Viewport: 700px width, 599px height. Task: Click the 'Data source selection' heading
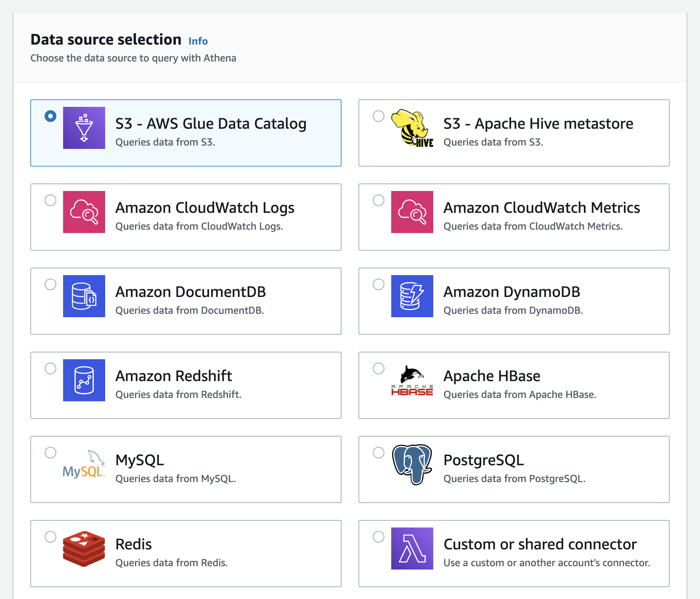coord(106,40)
